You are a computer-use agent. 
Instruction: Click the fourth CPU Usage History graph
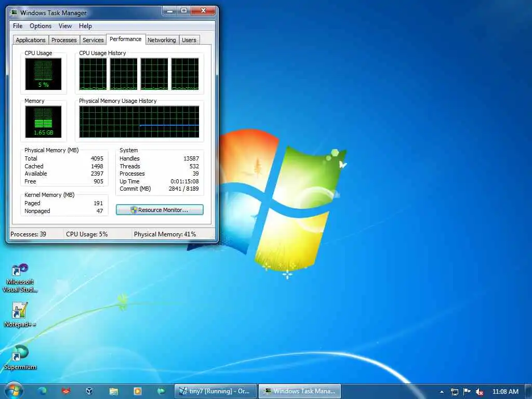point(185,74)
